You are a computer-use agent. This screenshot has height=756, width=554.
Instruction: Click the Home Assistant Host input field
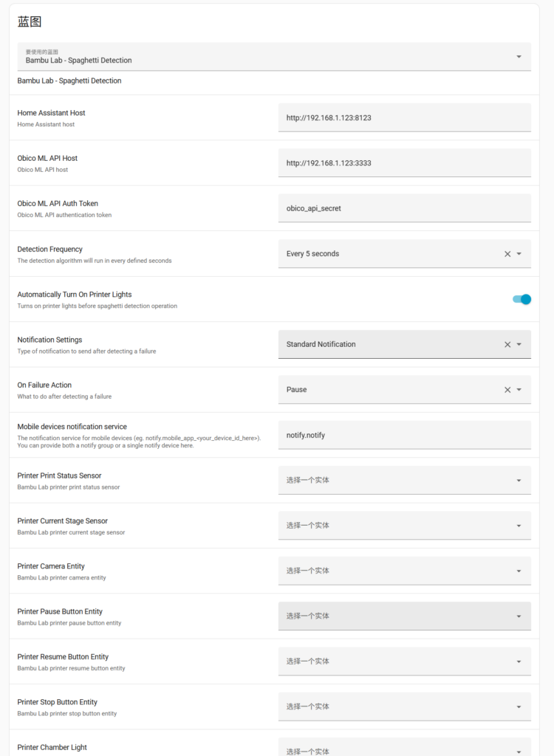tap(404, 117)
